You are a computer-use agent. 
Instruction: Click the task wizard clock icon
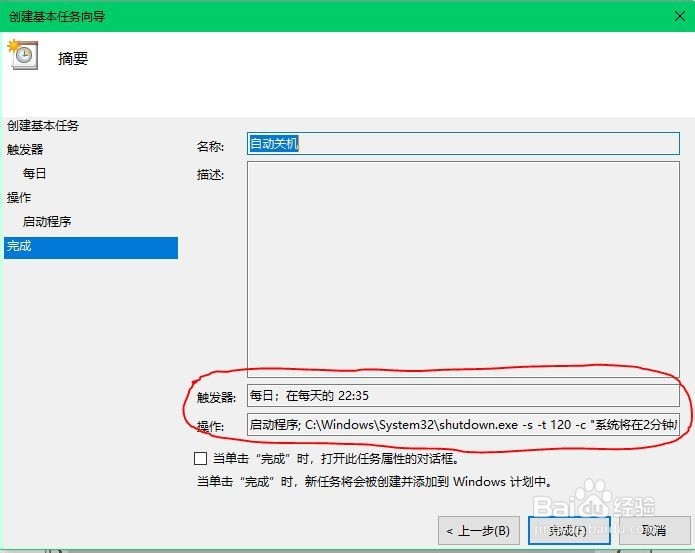(22, 54)
